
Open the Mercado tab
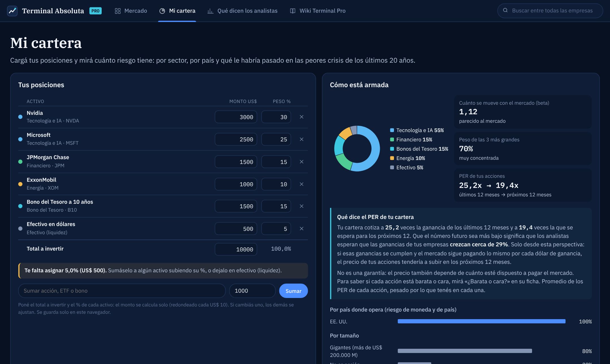131,11
